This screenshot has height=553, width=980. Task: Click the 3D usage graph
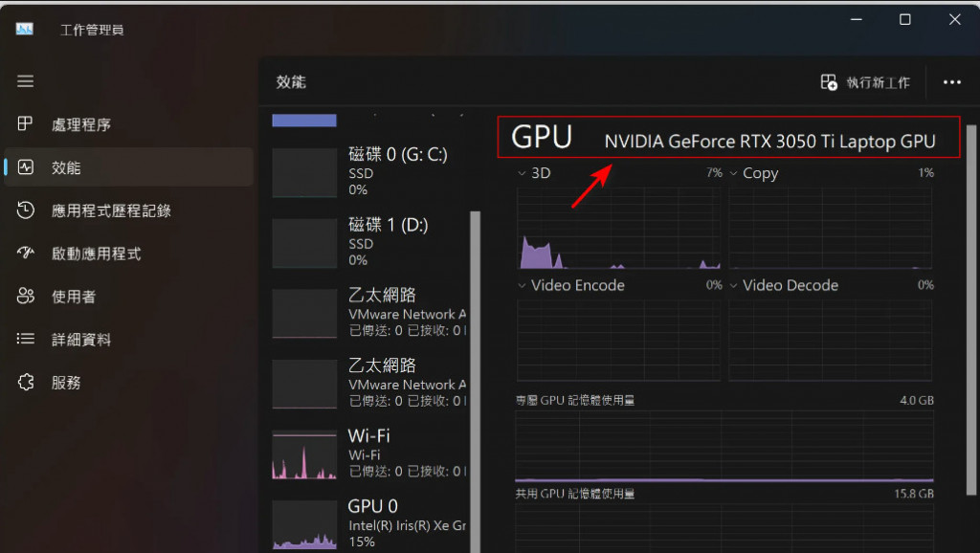(x=619, y=228)
